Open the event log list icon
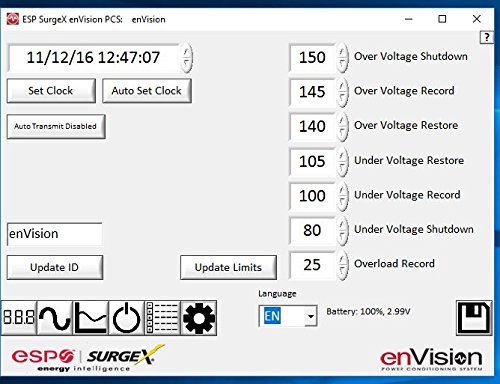The height and width of the screenshot is (384, 500). (163, 318)
